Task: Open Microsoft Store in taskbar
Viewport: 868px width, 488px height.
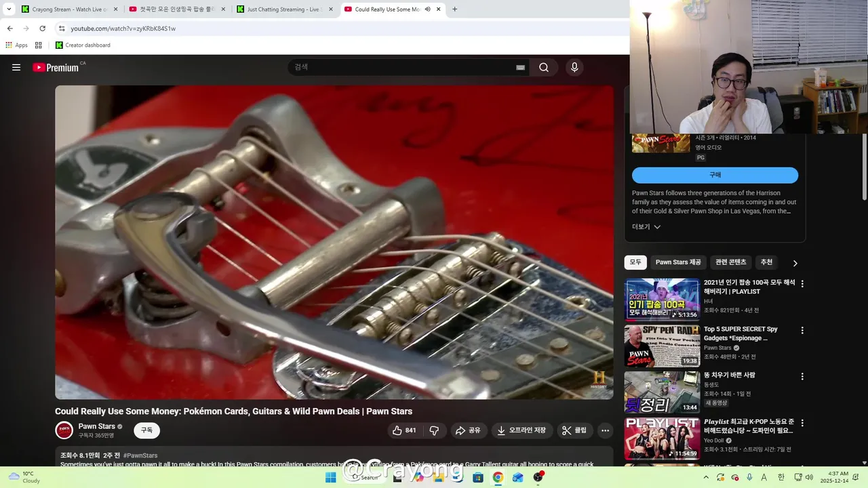Action: coord(478,477)
